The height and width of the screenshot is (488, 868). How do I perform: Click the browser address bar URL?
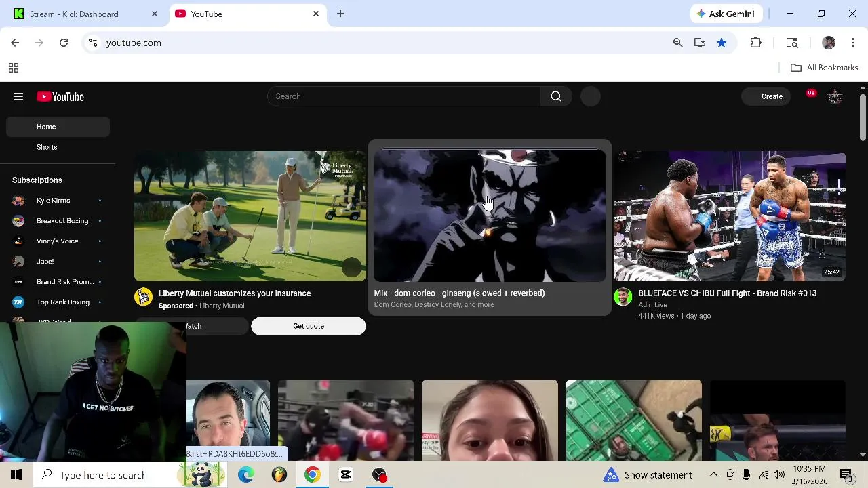click(134, 43)
